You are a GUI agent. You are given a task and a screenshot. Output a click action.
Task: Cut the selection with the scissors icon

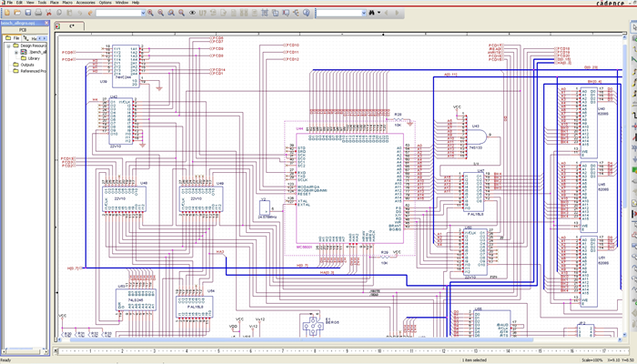point(49,13)
